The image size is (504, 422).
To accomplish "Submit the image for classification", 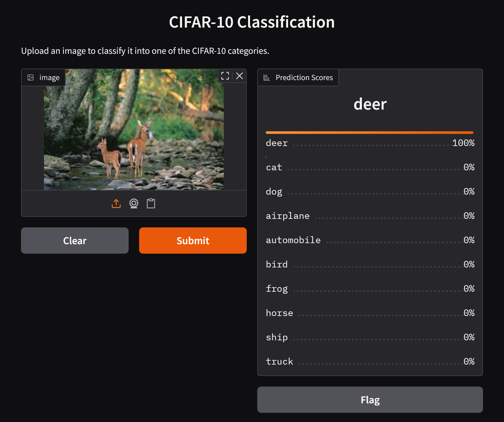I will [x=193, y=241].
